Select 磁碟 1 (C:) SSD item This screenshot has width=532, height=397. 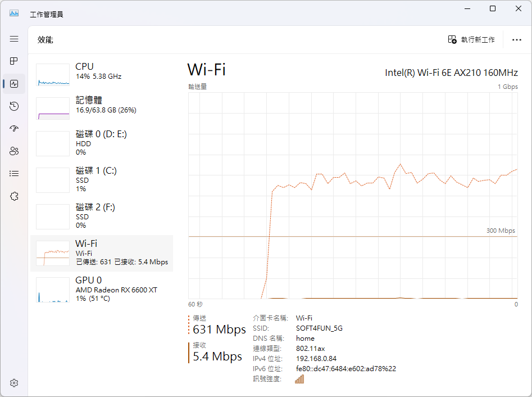pyautogui.click(x=101, y=179)
